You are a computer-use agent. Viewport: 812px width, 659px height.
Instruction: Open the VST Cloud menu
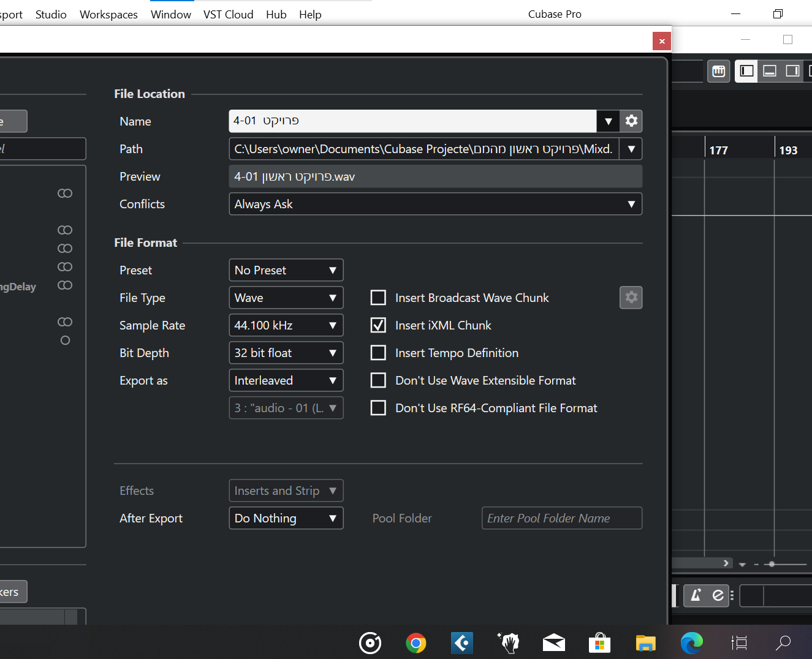229,14
